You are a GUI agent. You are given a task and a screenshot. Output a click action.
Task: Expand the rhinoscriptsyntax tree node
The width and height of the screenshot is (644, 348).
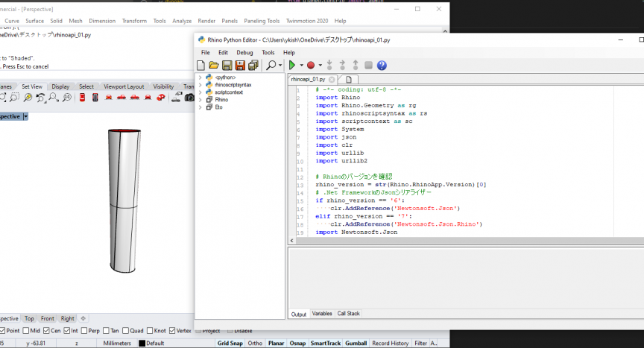(200, 85)
